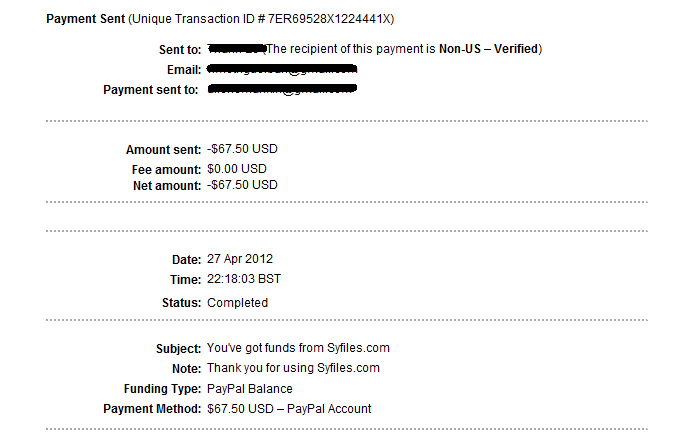Click the redacted Payment sent to address

pyautogui.click(x=282, y=90)
